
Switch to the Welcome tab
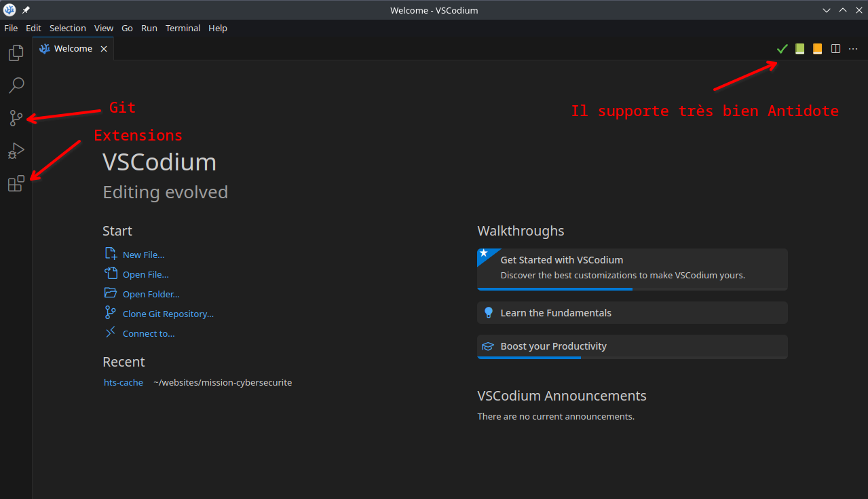click(x=72, y=48)
